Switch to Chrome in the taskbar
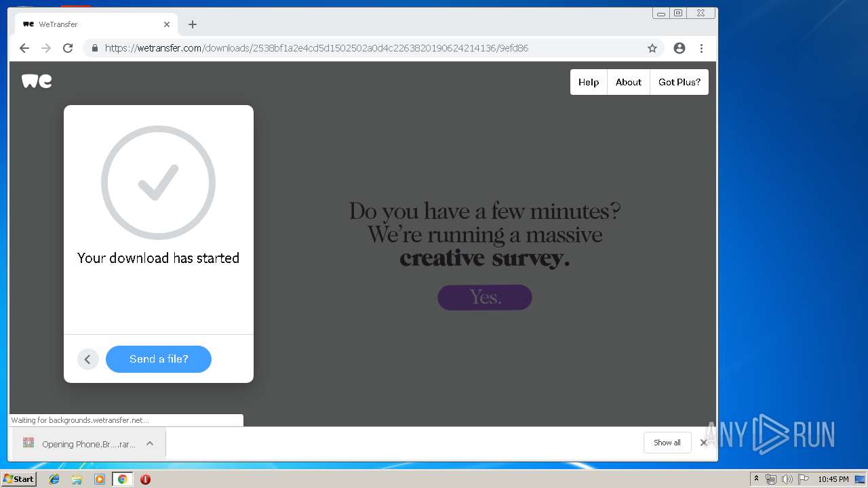The image size is (868, 488). click(122, 479)
